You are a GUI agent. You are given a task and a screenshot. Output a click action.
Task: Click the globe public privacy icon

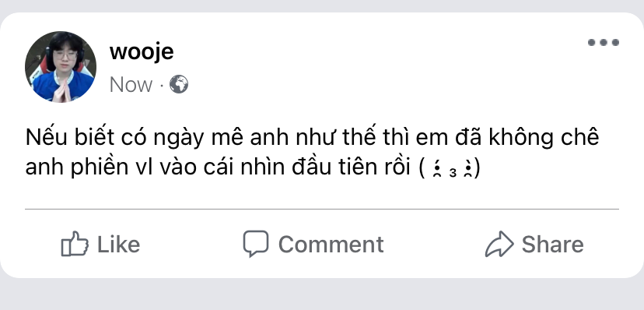179,84
